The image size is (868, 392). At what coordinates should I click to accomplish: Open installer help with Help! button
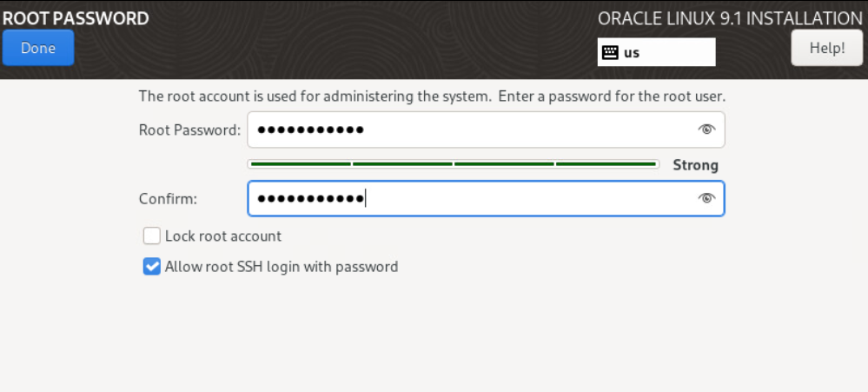[x=826, y=48]
